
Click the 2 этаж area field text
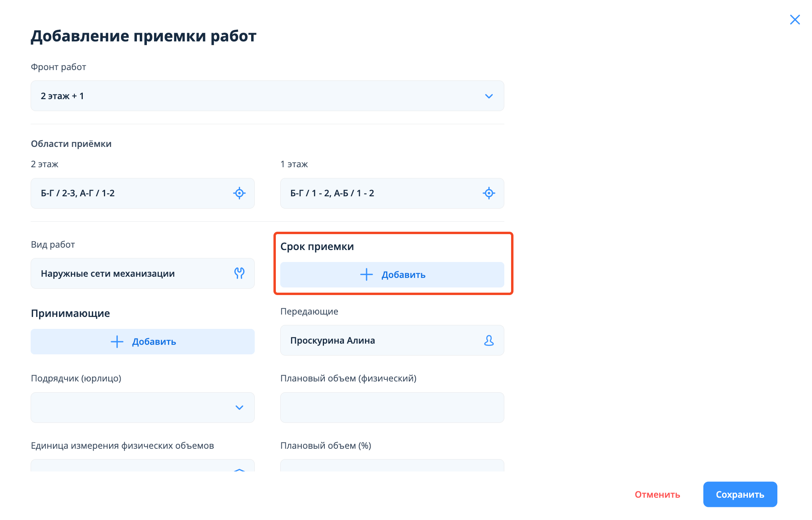coord(78,193)
